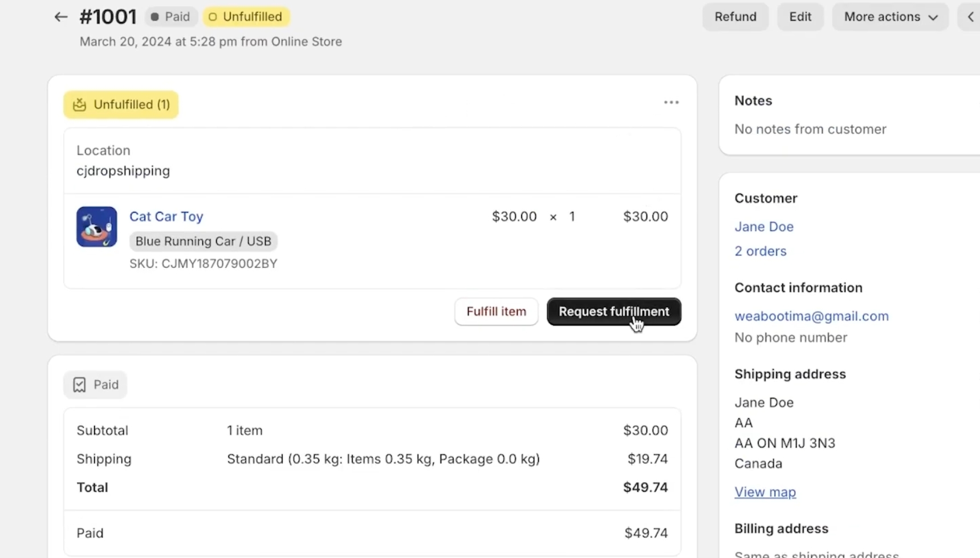The width and height of the screenshot is (980, 558).
Task: Click the weabootima@gmail.com email link
Action: tap(811, 316)
